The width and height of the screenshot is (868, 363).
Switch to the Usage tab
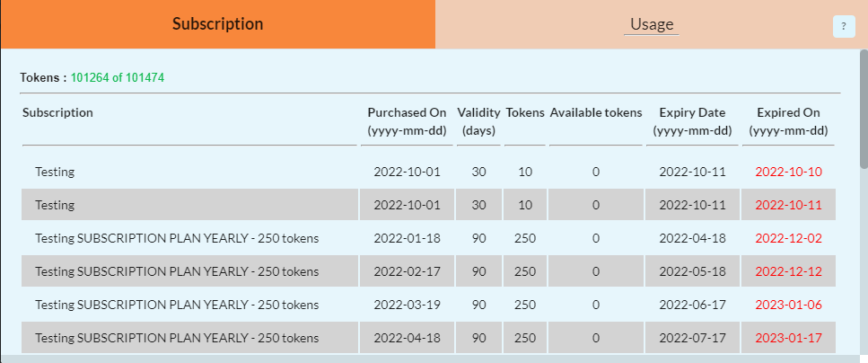[652, 24]
